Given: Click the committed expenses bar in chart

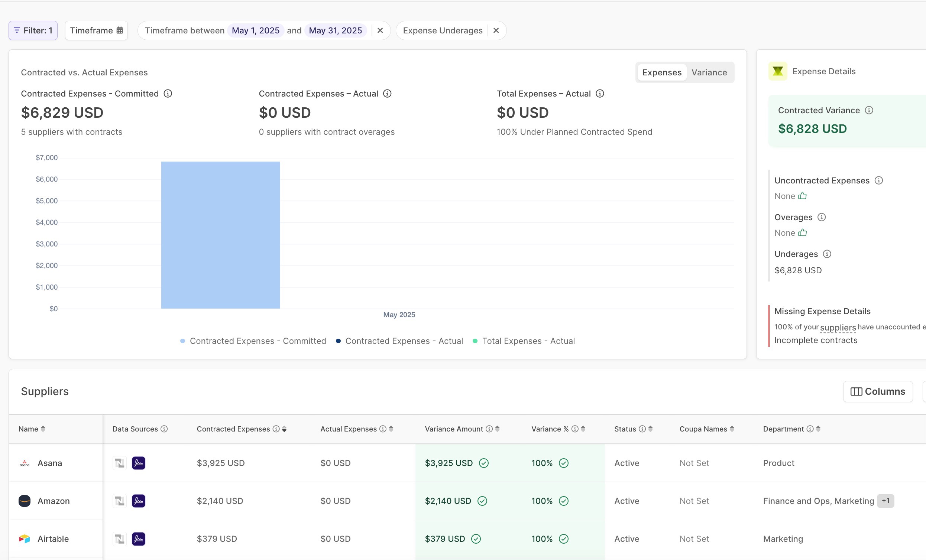Looking at the screenshot, I should point(221,235).
